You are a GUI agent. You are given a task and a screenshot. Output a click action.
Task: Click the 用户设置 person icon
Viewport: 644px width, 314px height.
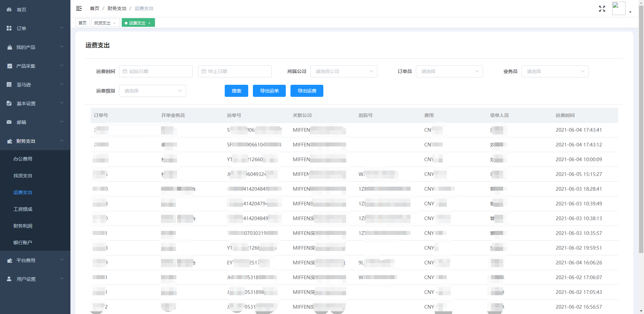pos(9,279)
